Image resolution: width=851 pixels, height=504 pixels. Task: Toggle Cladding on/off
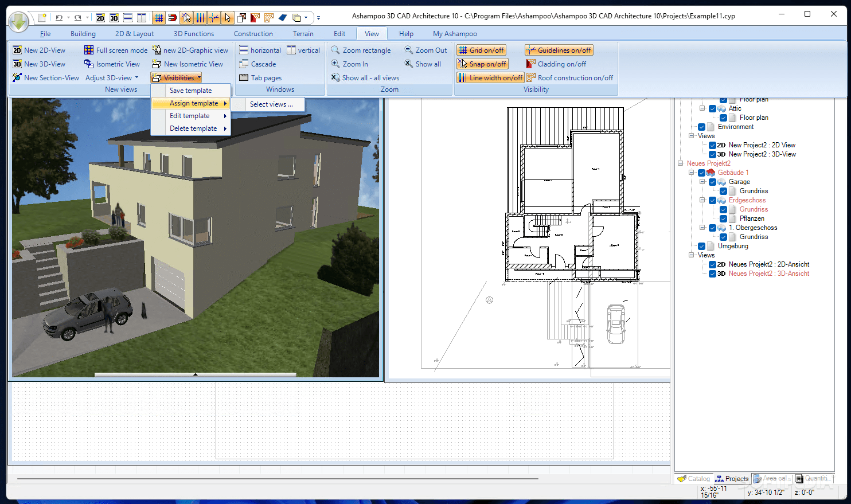(556, 64)
